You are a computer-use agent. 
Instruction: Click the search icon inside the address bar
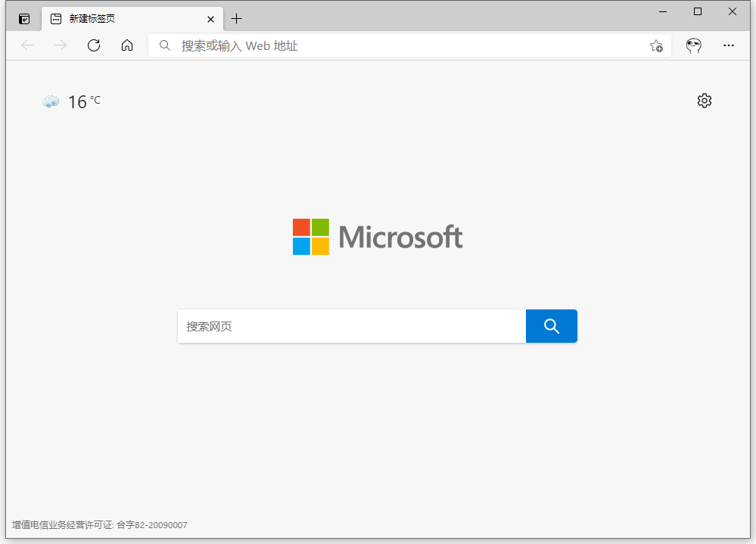[164, 45]
